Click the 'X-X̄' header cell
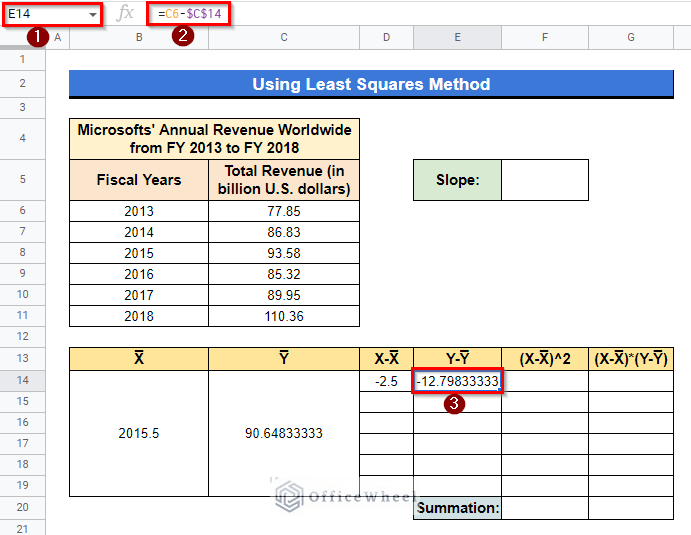This screenshot has height=535, width=691. tap(386, 359)
